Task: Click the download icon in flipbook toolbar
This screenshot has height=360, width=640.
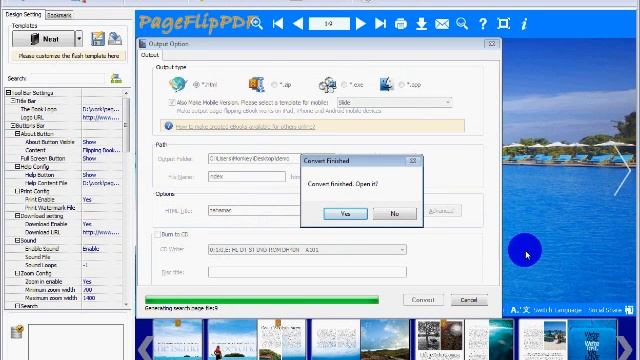Action: tap(421, 24)
